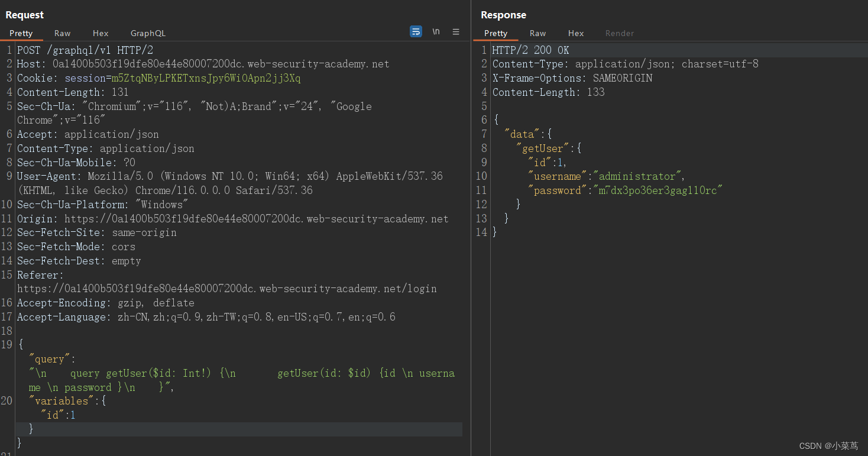Click the User-Agent header line
Viewport: 868px width, 456px height.
[x=230, y=183]
